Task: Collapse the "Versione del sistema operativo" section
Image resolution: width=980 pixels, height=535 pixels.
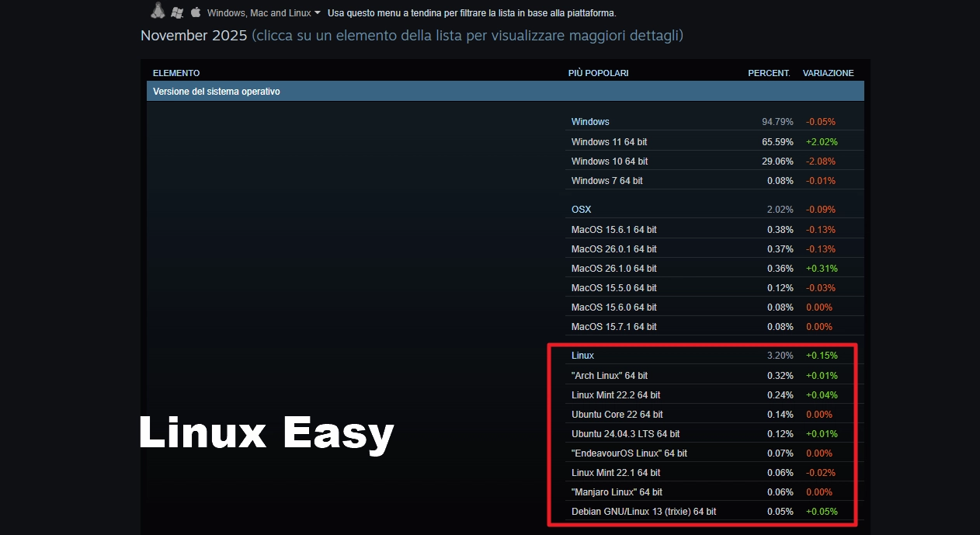Action: pos(505,92)
